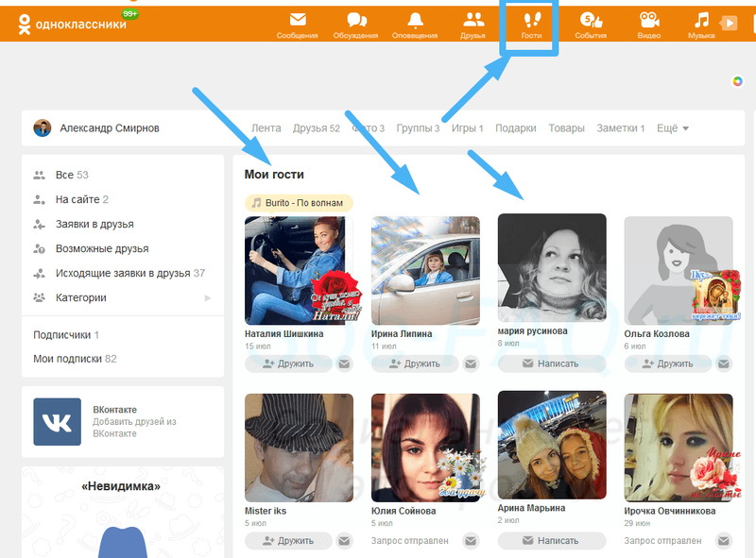This screenshot has height=558, width=756.
Task: Click the music play button in top bar
Action: (729, 23)
